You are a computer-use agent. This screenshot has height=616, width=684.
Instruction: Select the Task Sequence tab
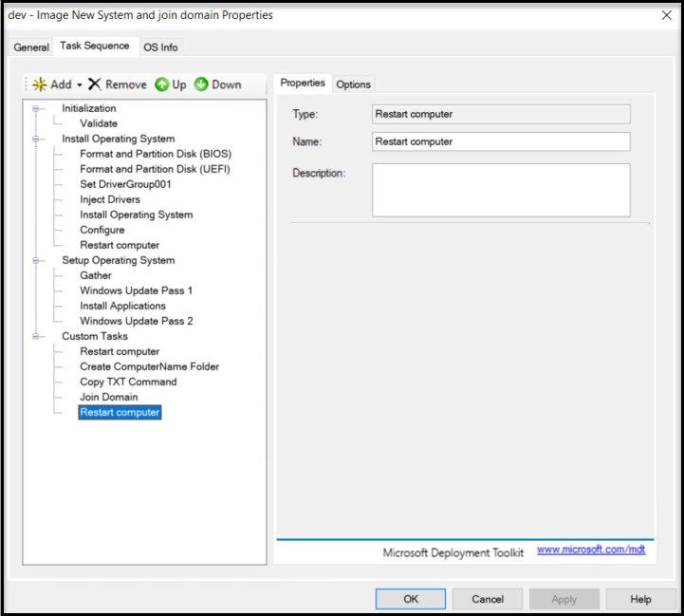[x=95, y=46]
